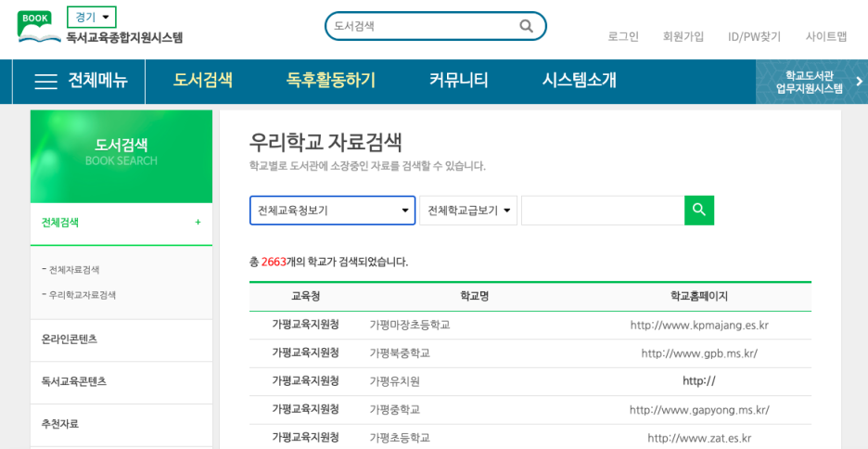This screenshot has height=449, width=868.
Task: Open http://www.zat.es.kr homepage link
Action: tap(699, 438)
